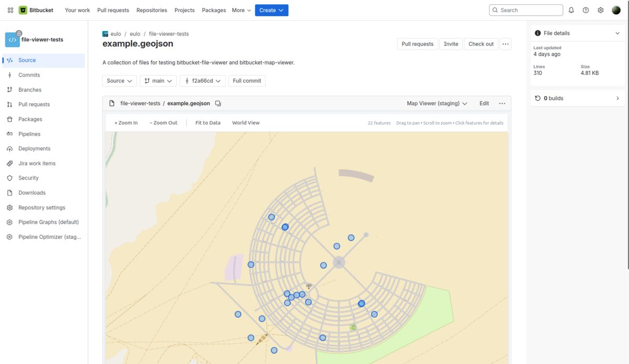Image resolution: width=629 pixels, height=364 pixels.
Task: Switch viewer using Map Viewer (staging) dropdown
Action: (x=437, y=103)
